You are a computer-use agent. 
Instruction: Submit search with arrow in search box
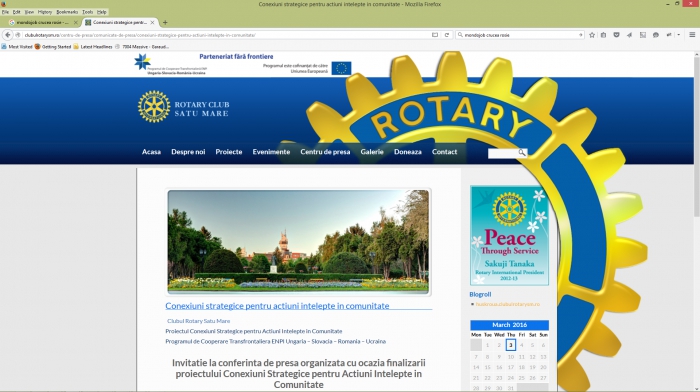click(580, 35)
